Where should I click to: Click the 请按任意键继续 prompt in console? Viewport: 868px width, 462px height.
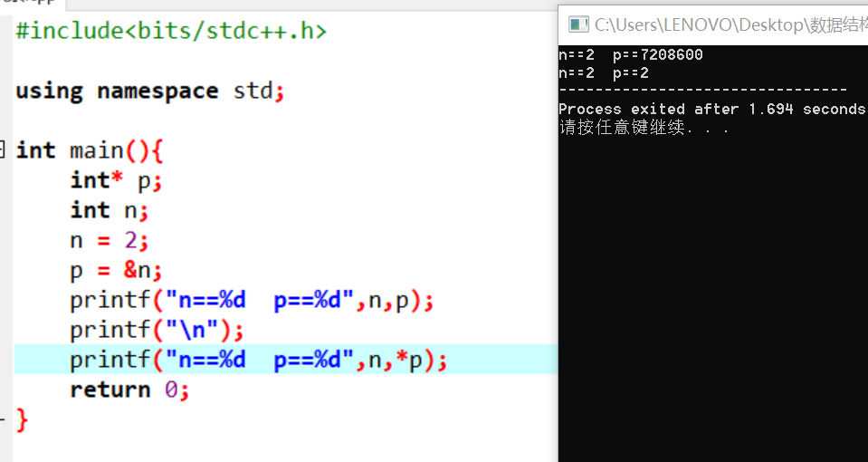(x=644, y=128)
